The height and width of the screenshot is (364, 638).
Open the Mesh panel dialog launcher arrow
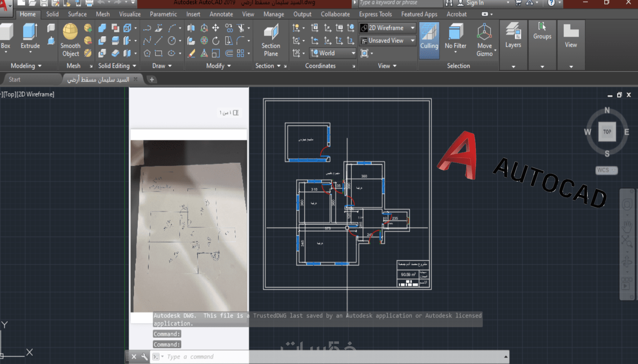[x=91, y=66]
